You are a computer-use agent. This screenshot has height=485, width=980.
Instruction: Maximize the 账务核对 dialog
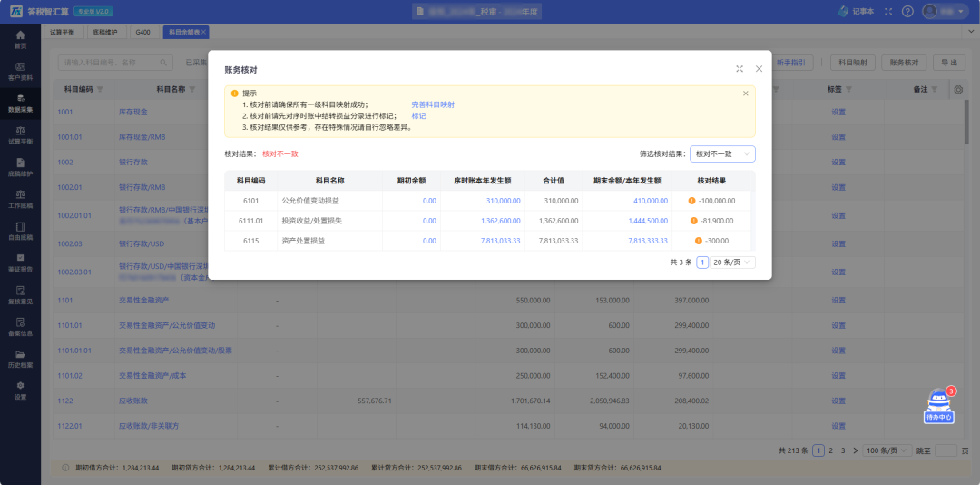(740, 69)
